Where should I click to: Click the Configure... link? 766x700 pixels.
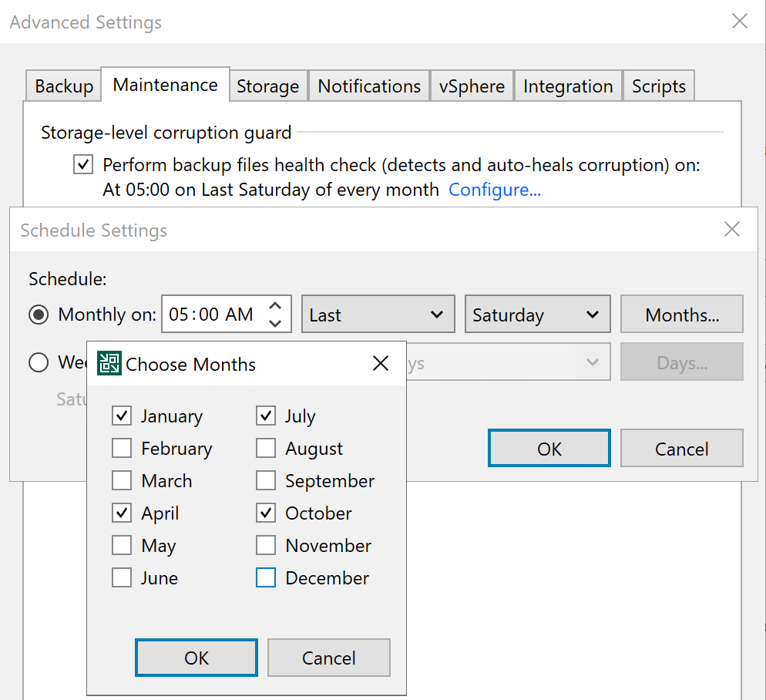click(495, 190)
